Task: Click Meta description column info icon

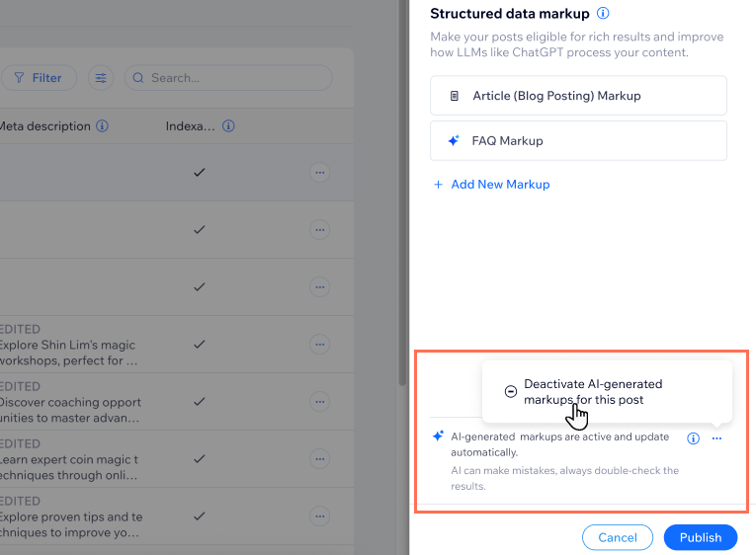Action: pyautogui.click(x=103, y=126)
